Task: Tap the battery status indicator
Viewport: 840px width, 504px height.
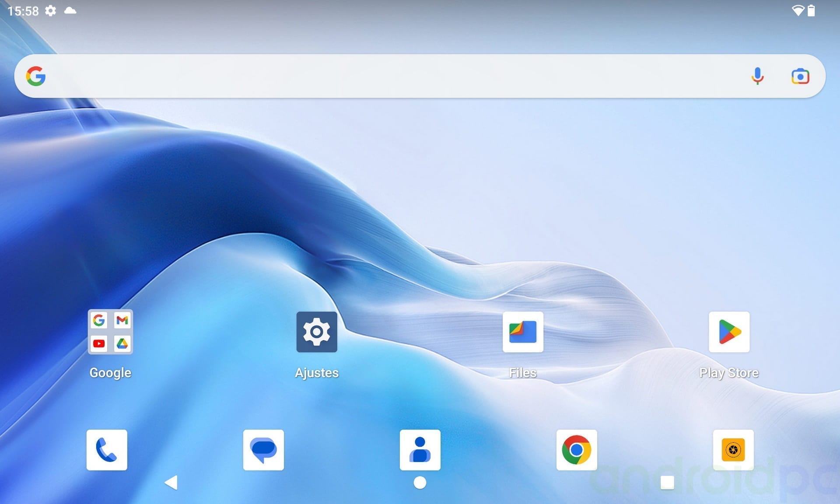Action: pyautogui.click(x=811, y=10)
